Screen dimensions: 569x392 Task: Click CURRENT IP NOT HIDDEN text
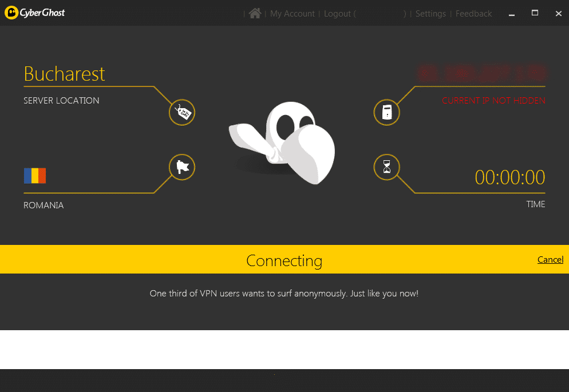click(x=493, y=101)
